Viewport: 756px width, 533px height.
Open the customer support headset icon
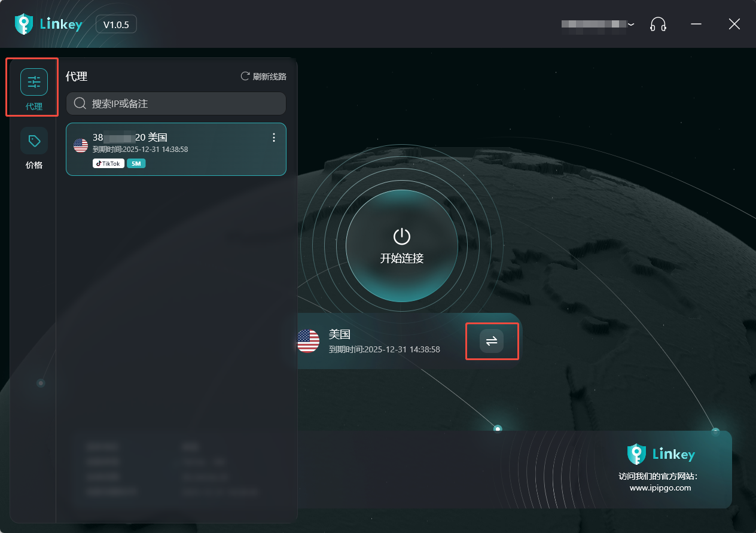click(x=658, y=24)
